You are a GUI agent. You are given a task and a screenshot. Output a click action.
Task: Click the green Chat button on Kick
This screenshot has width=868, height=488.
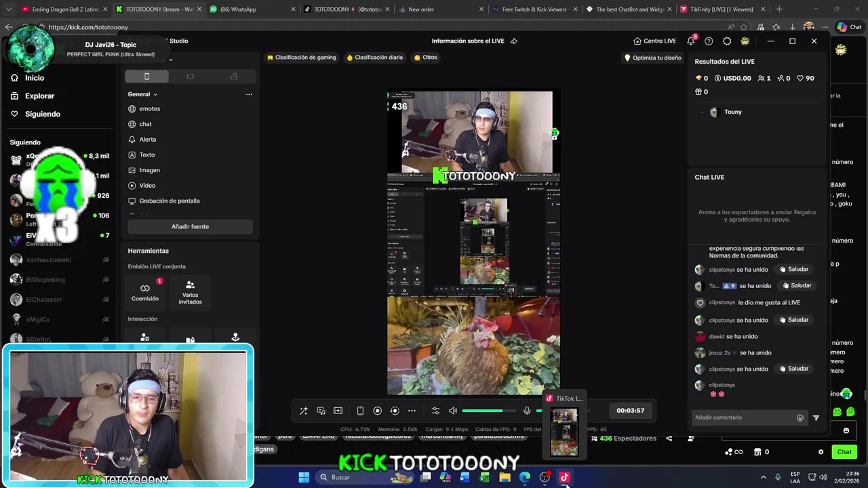pyautogui.click(x=844, y=452)
